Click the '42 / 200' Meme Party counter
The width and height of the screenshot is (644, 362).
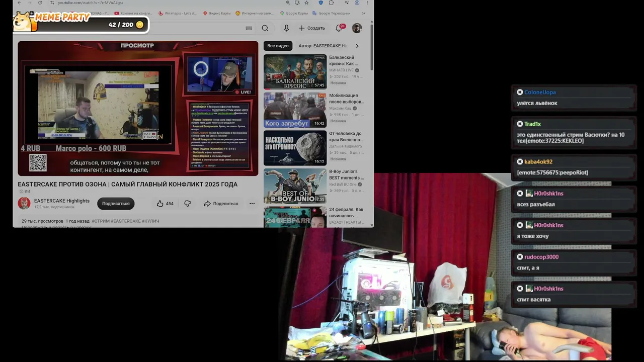pos(121,25)
